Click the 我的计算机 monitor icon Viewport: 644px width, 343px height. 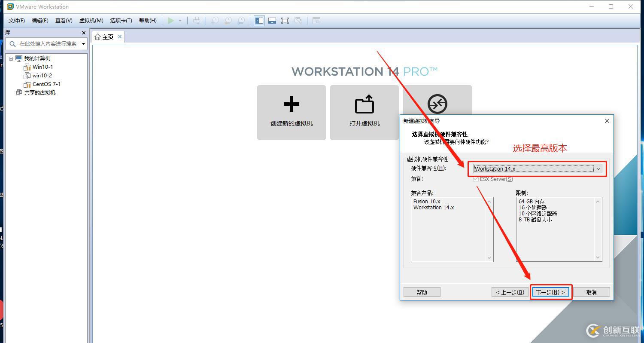[x=19, y=58]
